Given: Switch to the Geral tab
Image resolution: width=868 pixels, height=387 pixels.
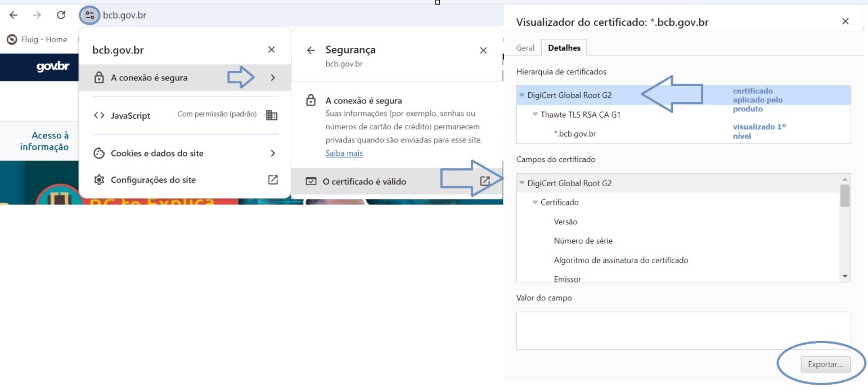Looking at the screenshot, I should point(525,48).
